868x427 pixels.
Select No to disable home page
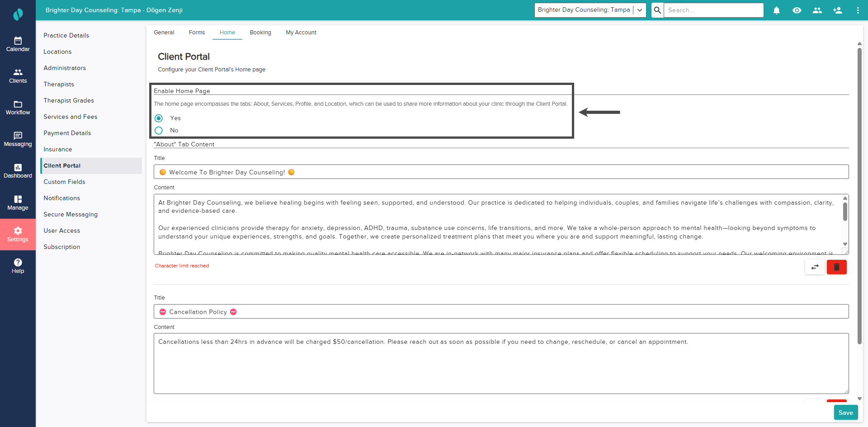pyautogui.click(x=159, y=130)
